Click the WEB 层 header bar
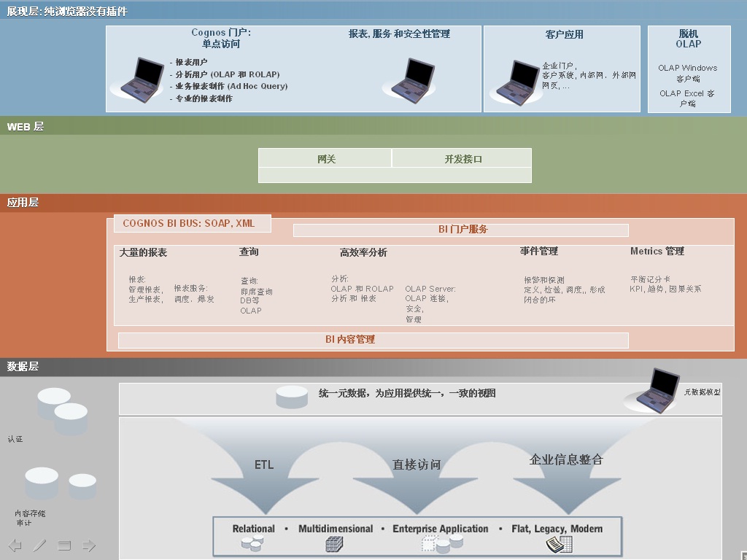 tap(373, 126)
